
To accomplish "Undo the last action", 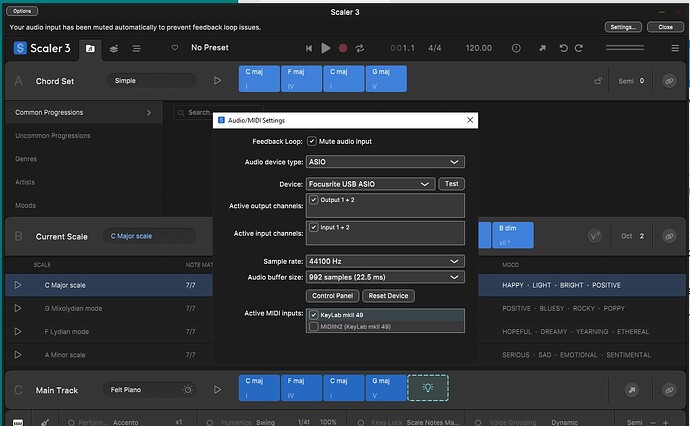I will pos(563,48).
